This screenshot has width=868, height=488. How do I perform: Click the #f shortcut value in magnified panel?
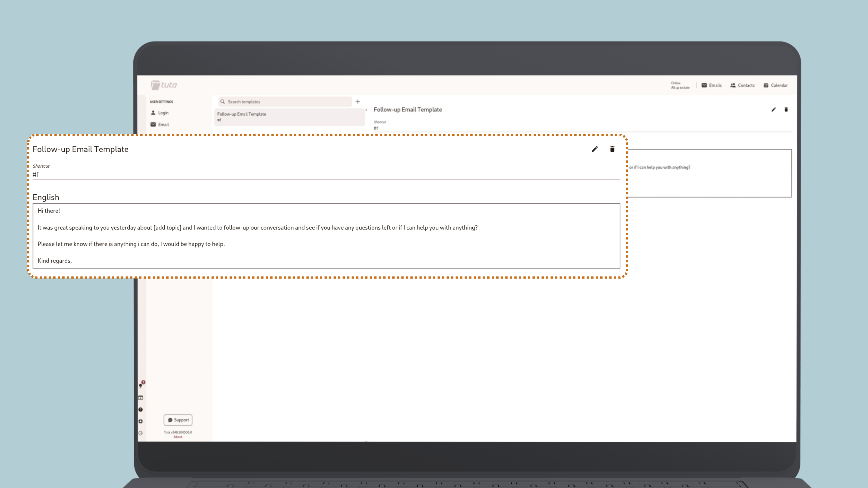(x=36, y=174)
